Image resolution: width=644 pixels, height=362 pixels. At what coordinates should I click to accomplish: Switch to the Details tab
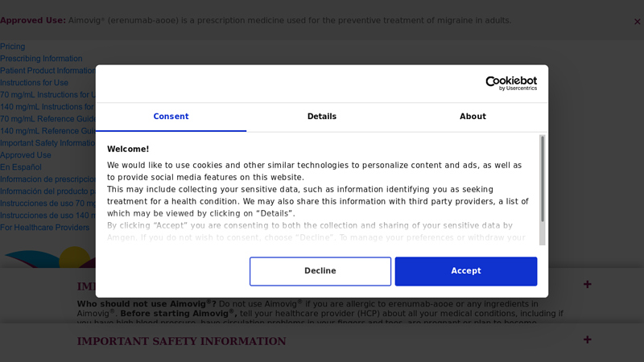[x=321, y=117]
